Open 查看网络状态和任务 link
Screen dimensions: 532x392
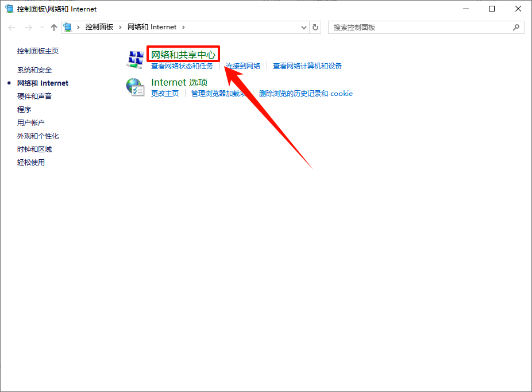click(182, 66)
